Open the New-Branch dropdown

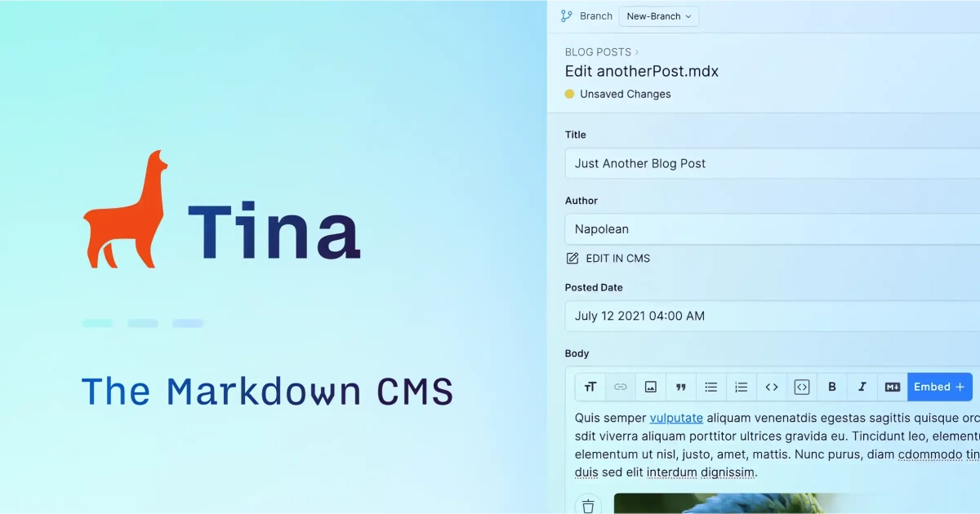[x=658, y=16]
